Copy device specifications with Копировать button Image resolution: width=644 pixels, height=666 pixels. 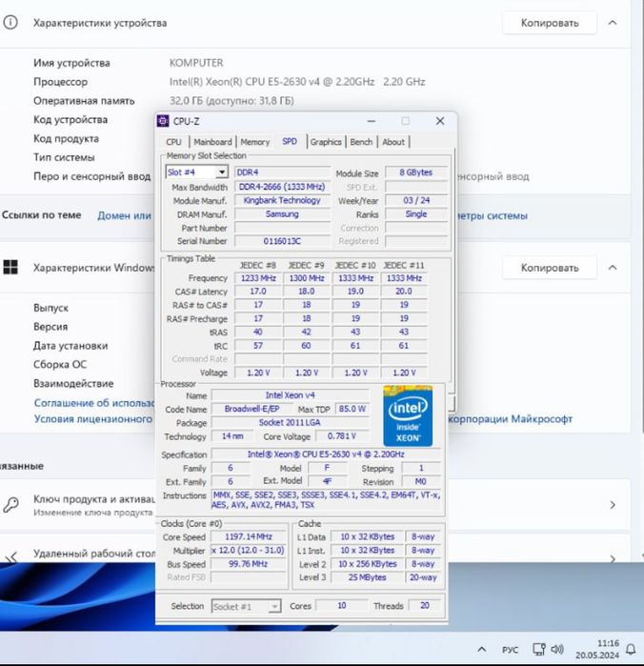(550, 23)
